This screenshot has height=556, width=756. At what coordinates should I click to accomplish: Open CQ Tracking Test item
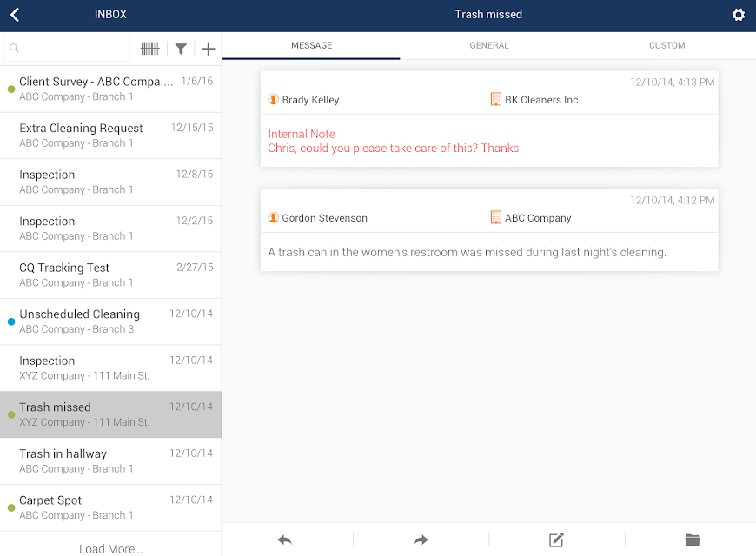pyautogui.click(x=111, y=275)
